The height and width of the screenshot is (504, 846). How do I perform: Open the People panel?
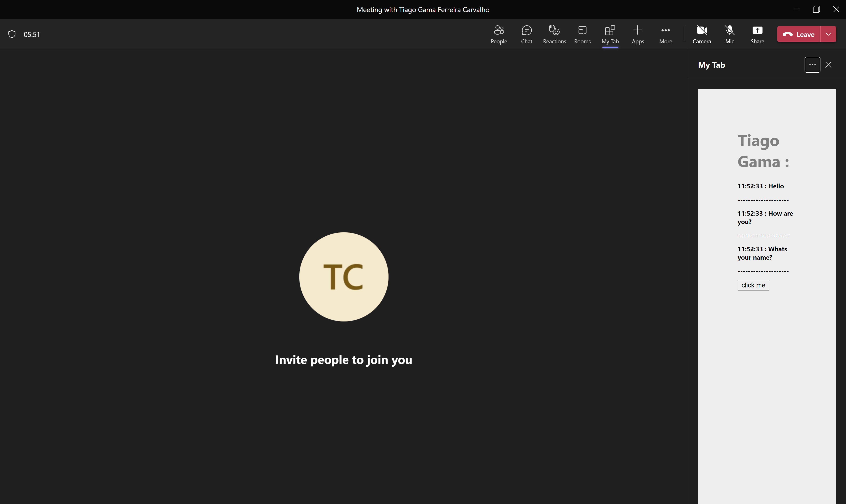click(499, 34)
